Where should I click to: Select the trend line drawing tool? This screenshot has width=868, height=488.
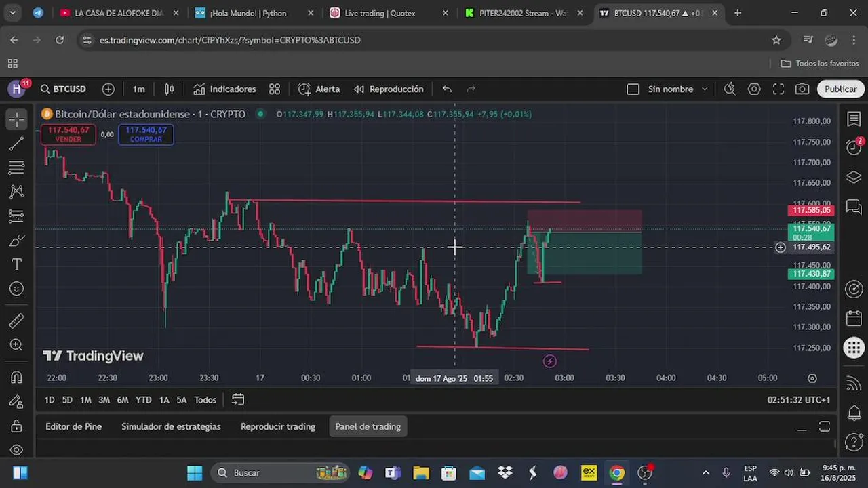point(17,144)
